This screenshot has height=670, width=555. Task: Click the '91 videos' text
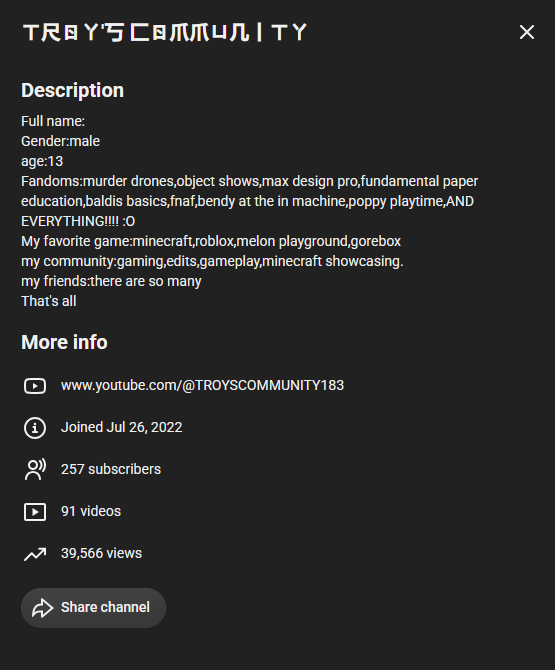click(91, 511)
